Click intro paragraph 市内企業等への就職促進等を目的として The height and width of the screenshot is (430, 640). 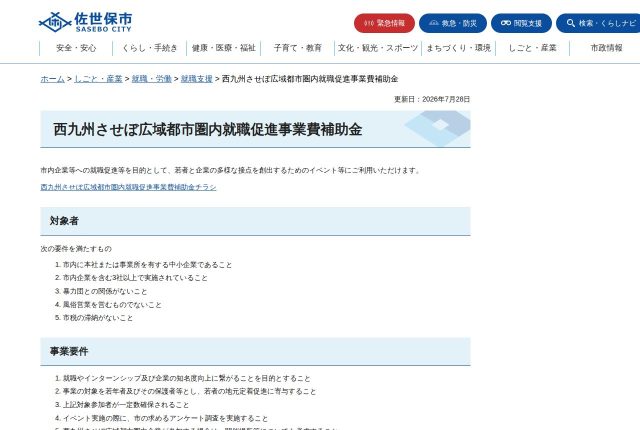click(x=231, y=170)
